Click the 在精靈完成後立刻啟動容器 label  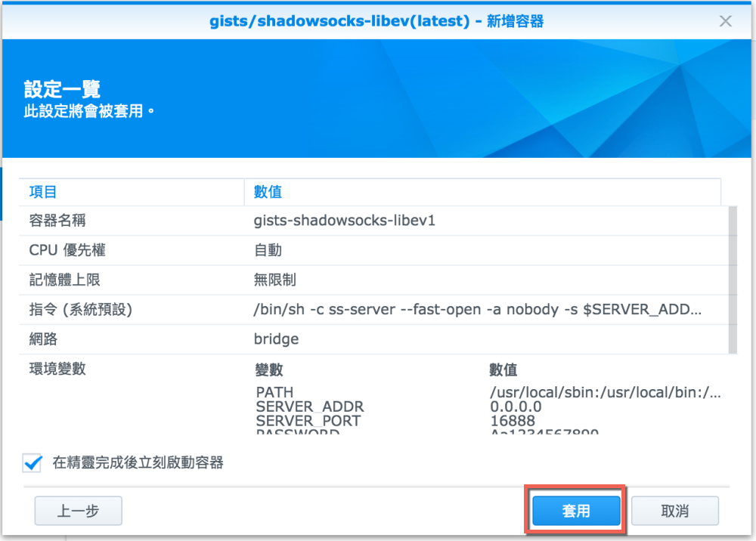[x=138, y=463]
